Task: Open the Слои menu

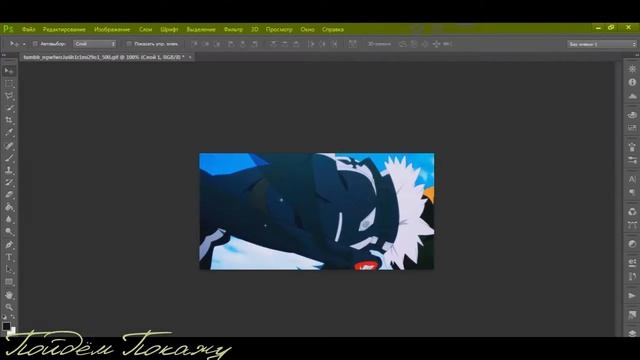Action: [145, 29]
